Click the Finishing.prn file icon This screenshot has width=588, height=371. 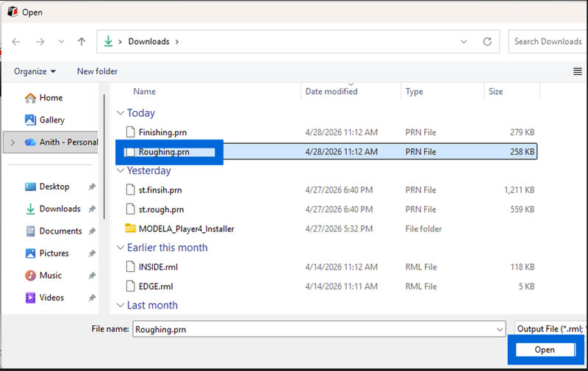[x=130, y=132]
